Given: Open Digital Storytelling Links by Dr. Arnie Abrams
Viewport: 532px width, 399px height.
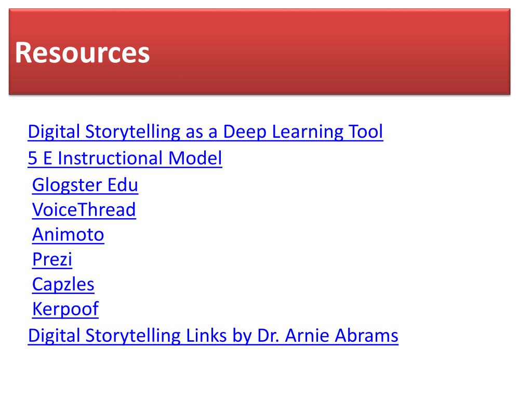Looking at the screenshot, I should click(x=213, y=336).
